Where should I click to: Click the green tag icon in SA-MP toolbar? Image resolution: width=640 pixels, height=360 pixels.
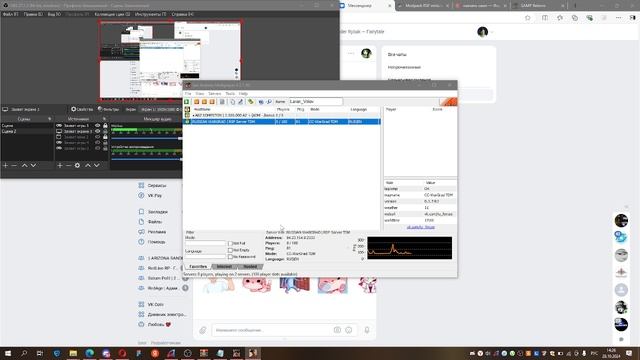251,102
